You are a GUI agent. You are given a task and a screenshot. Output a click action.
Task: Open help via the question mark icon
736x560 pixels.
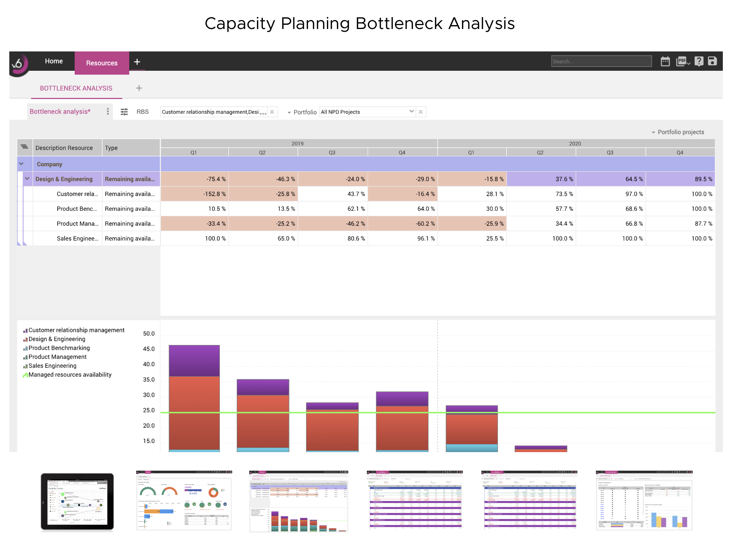pos(699,61)
